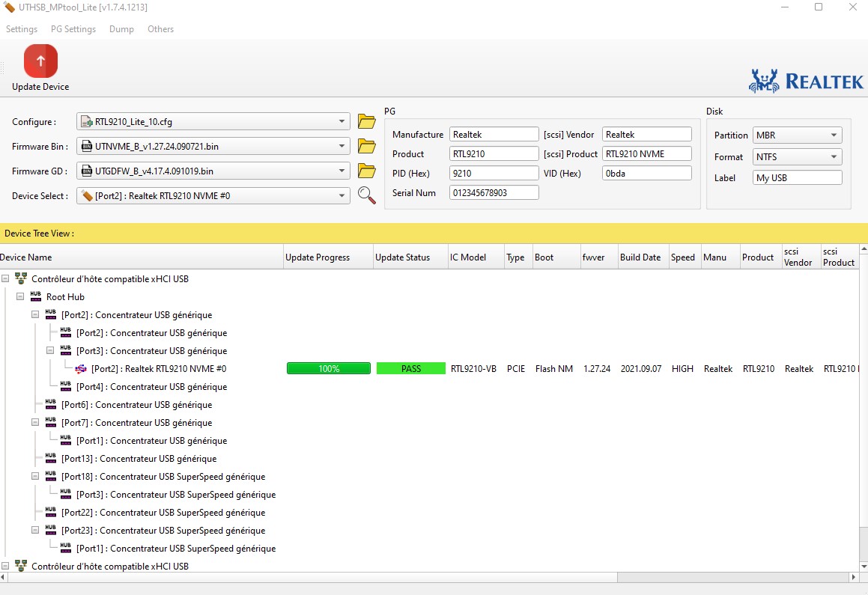
Task: Collapse the first xHCI host controller node
Action: pyautogui.click(x=5, y=278)
